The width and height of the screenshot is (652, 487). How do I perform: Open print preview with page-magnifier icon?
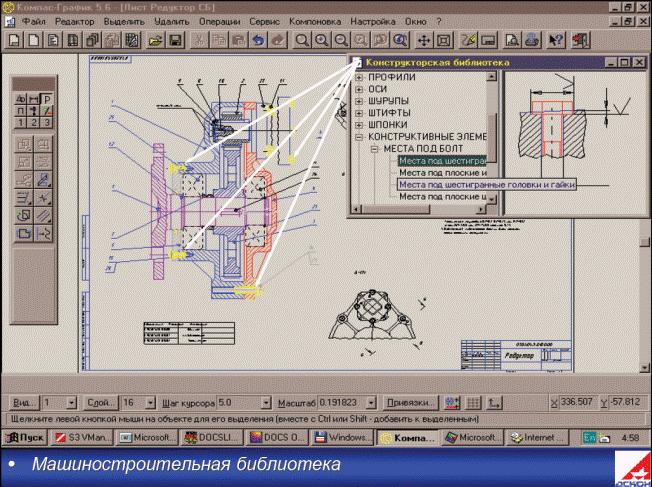(512, 40)
